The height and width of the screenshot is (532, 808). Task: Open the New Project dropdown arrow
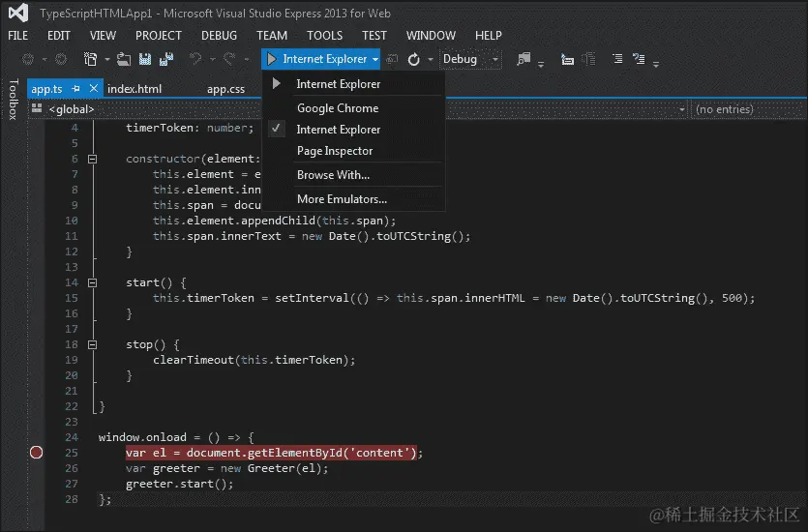click(x=107, y=60)
